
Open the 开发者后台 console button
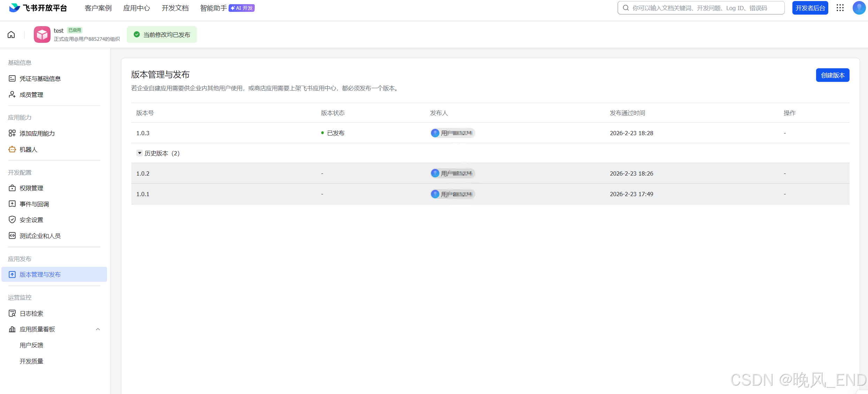click(810, 8)
